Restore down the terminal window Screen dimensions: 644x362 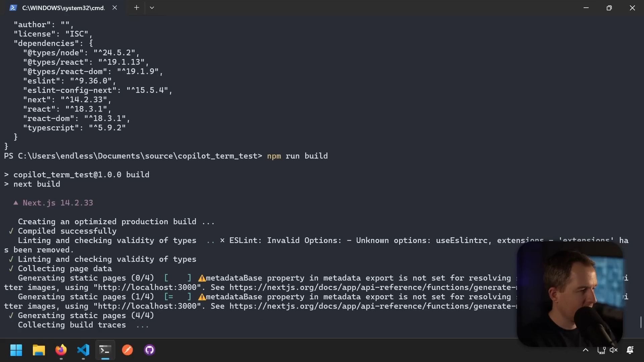[609, 8]
